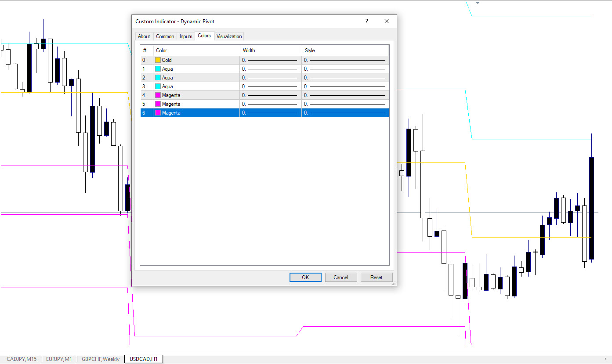Open the Width dropdown for row 0
This screenshot has height=364, width=612.
coord(270,60)
